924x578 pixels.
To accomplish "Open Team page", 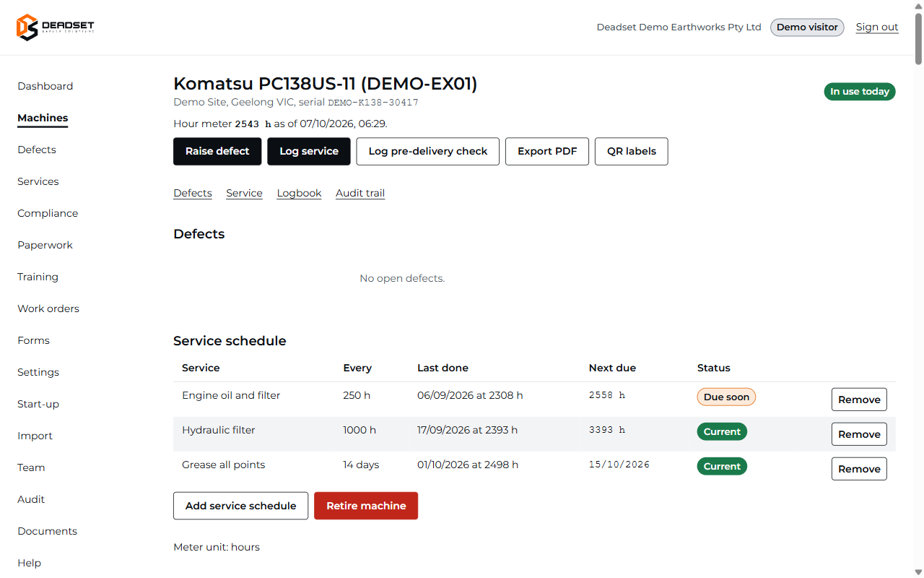I will [31, 467].
